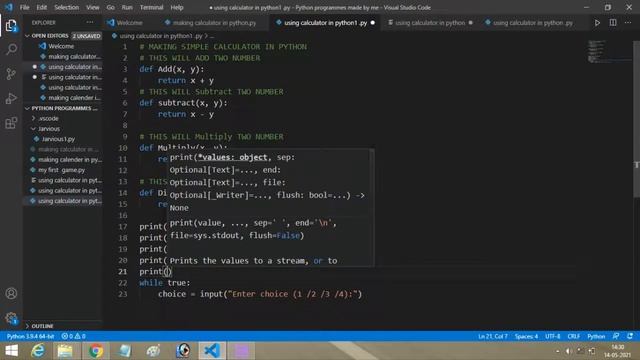Image resolution: width=640 pixels, height=360 pixels.
Task: Run Python file with play button
Action: (x=597, y=23)
